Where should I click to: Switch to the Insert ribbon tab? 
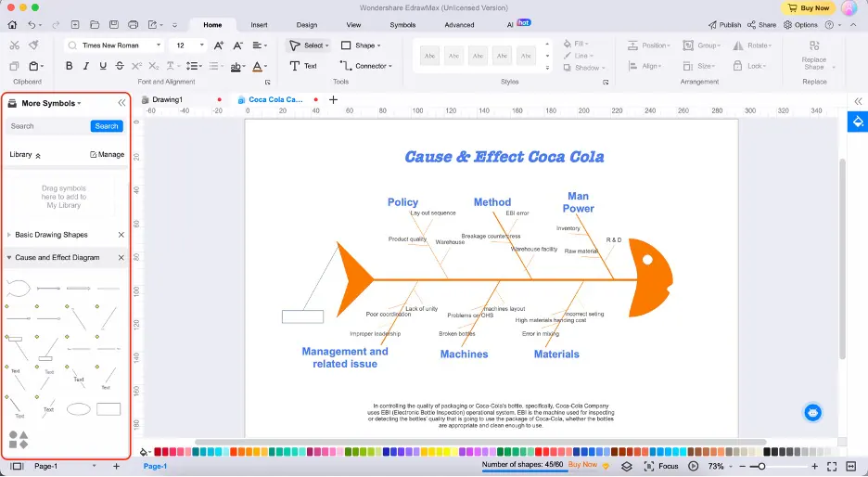[259, 25]
